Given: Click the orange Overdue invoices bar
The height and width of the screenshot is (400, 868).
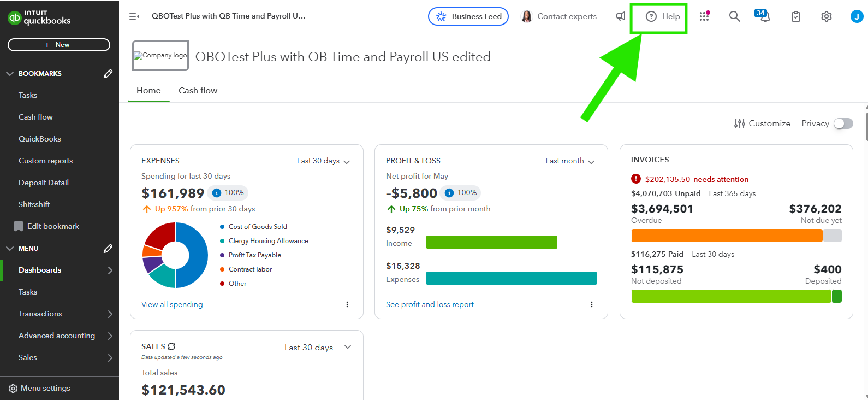Looking at the screenshot, I should click(727, 236).
